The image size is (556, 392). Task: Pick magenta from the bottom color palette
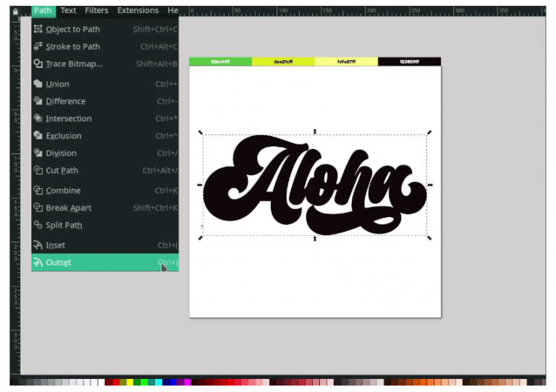[188, 382]
